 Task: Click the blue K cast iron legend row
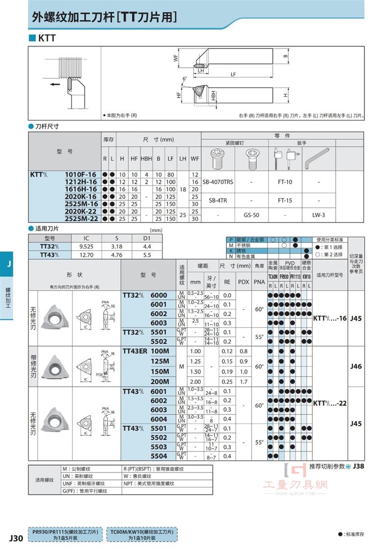pos(269,251)
